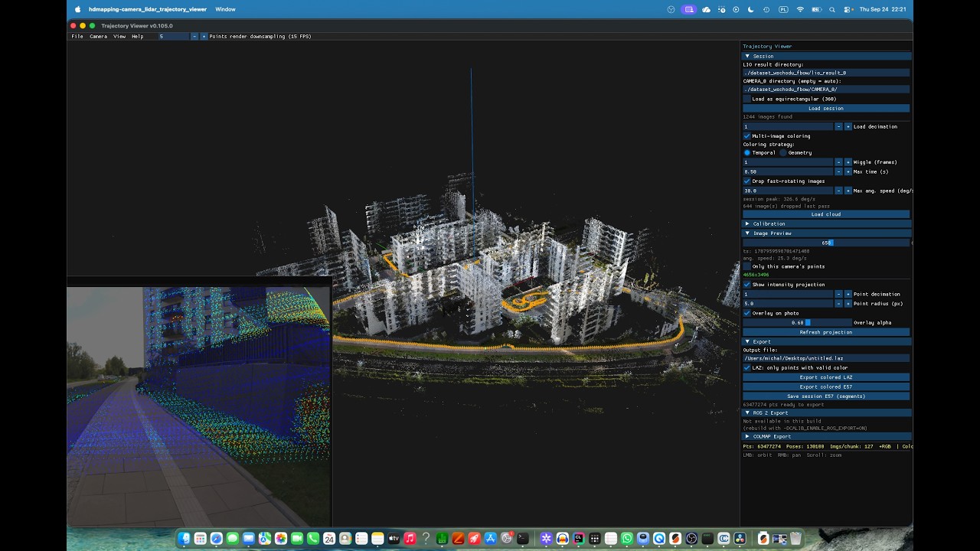
Task: Select the Temporal coloring strategy
Action: (747, 153)
